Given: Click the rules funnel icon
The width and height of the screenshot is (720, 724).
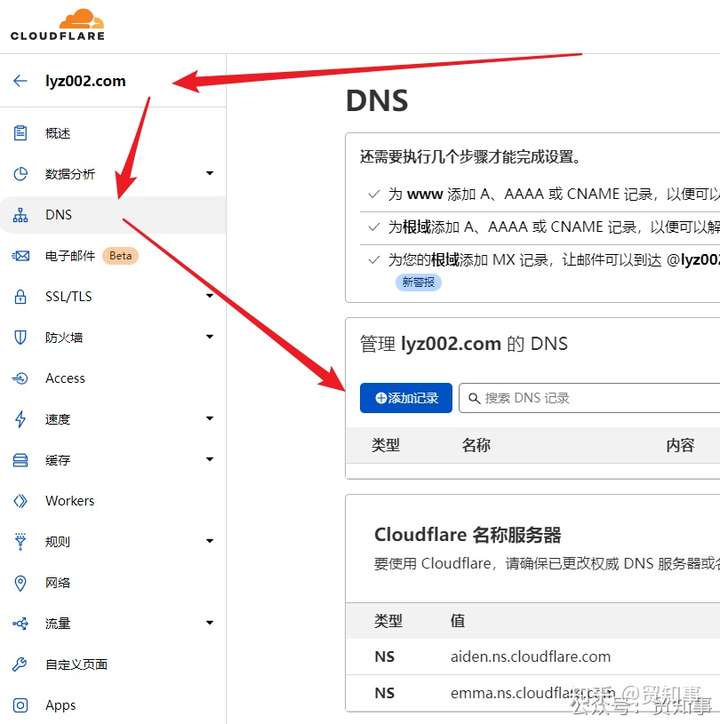Looking at the screenshot, I should pos(20,542).
